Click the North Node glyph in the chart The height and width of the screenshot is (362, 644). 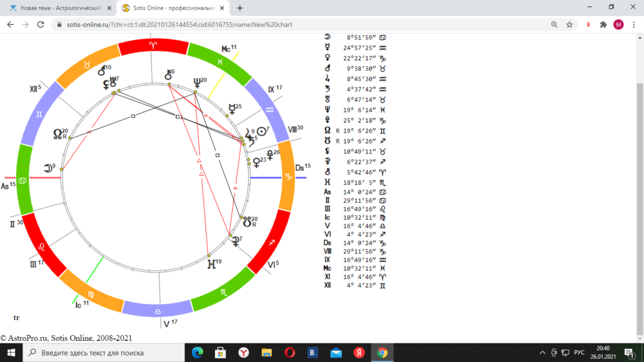58,135
